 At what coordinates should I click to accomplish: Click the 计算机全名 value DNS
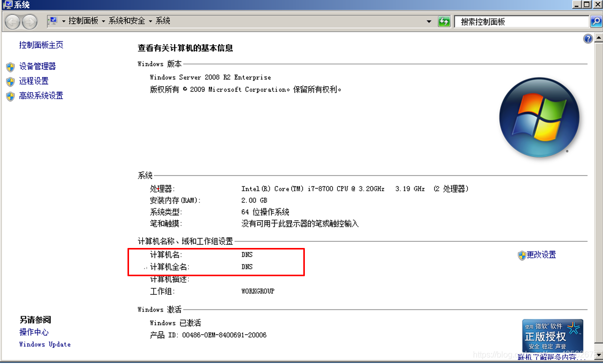(247, 267)
